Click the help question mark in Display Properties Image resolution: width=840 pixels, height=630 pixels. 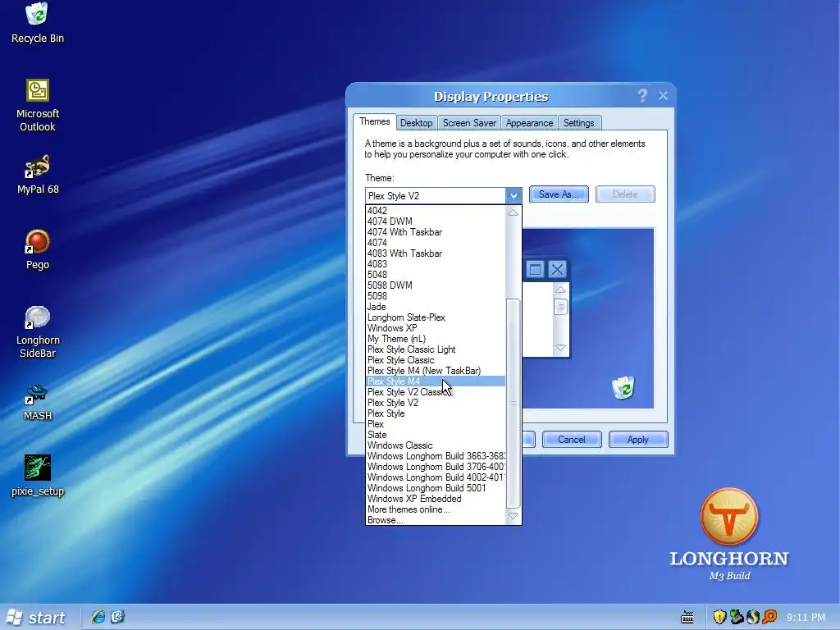tap(642, 96)
